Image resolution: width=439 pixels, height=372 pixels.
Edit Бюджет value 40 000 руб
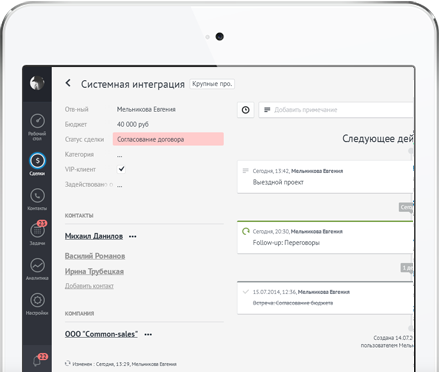coord(133,124)
